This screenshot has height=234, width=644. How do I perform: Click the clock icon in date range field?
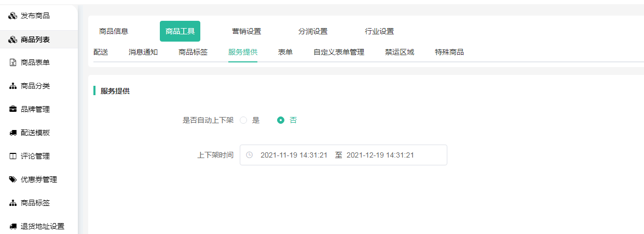coord(250,155)
